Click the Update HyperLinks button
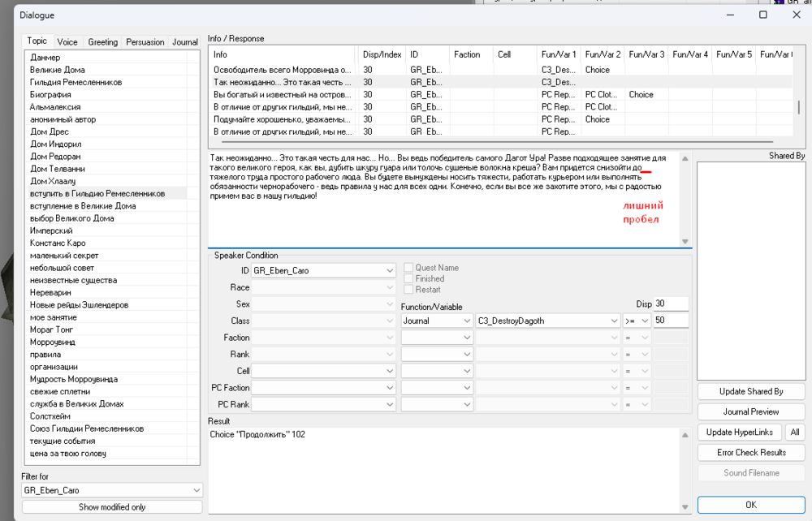 (x=740, y=432)
